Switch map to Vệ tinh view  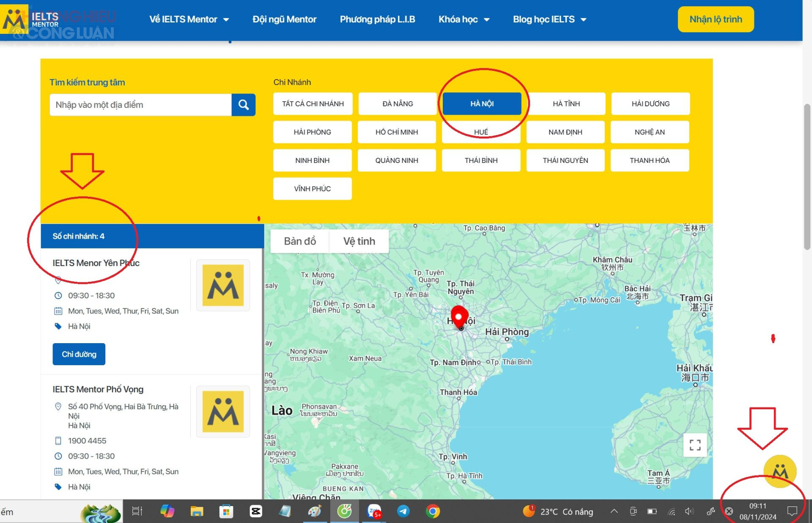point(359,241)
